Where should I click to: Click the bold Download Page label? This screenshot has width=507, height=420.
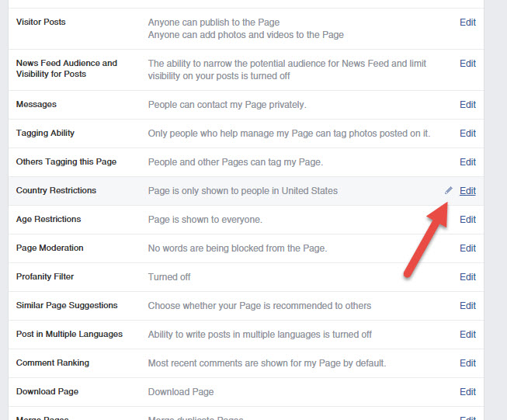pyautogui.click(x=47, y=391)
